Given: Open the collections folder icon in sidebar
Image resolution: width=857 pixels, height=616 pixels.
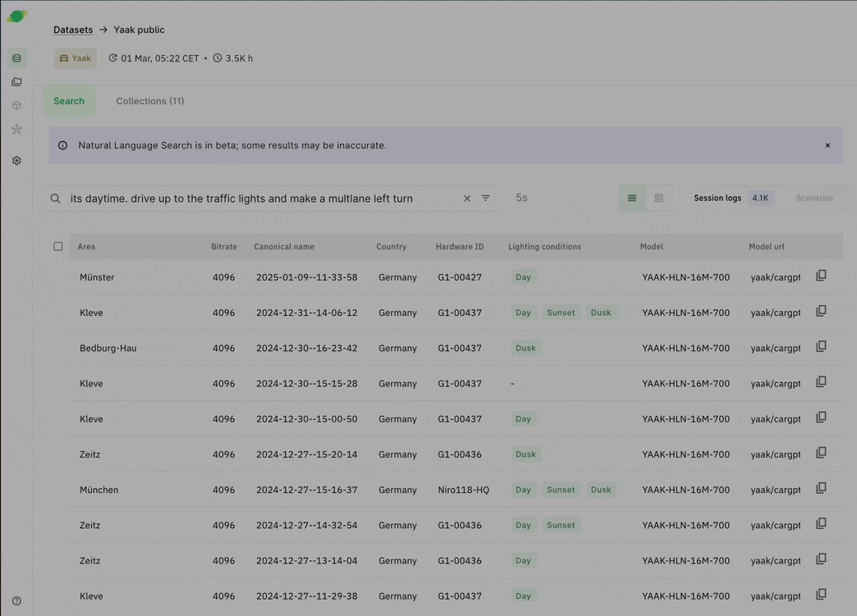Looking at the screenshot, I should click(16, 82).
